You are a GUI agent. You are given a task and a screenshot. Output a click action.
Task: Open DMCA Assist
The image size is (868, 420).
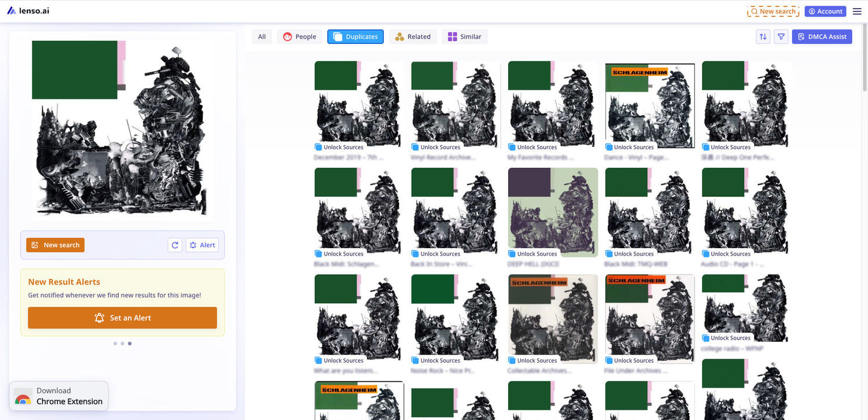tap(822, 36)
